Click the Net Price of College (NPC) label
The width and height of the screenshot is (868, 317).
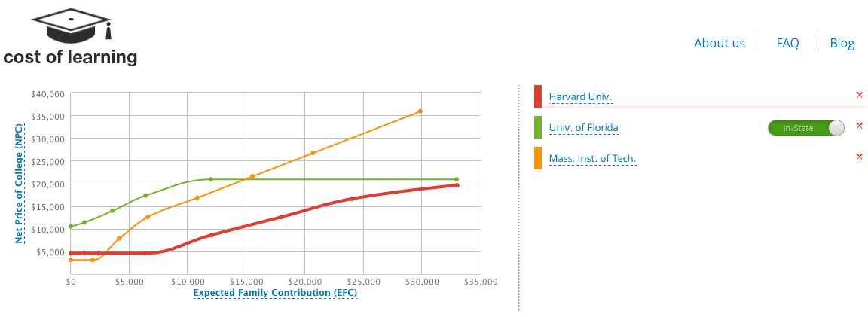tap(20, 183)
